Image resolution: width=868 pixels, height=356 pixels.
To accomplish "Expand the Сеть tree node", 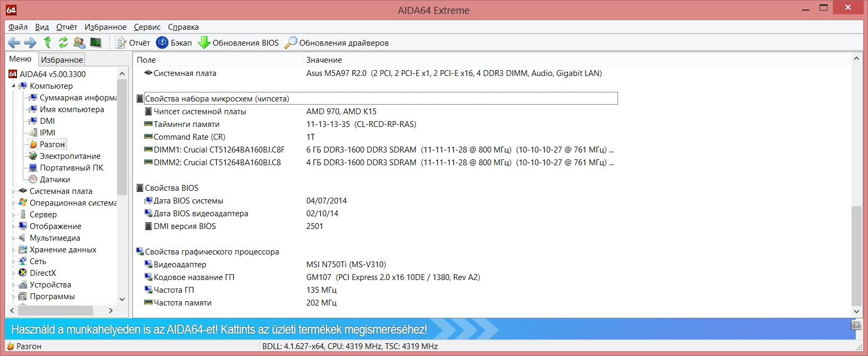I will [x=13, y=261].
